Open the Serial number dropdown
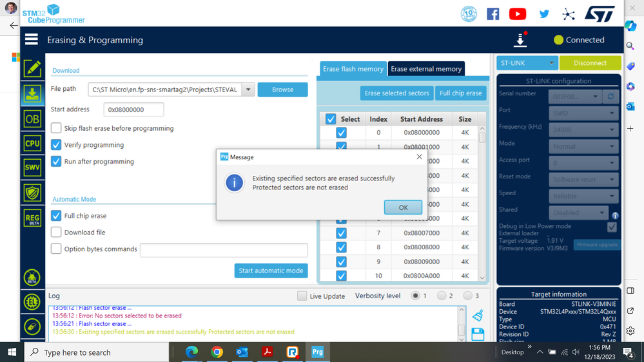The height and width of the screenshot is (362, 644). pyautogui.click(x=575, y=97)
